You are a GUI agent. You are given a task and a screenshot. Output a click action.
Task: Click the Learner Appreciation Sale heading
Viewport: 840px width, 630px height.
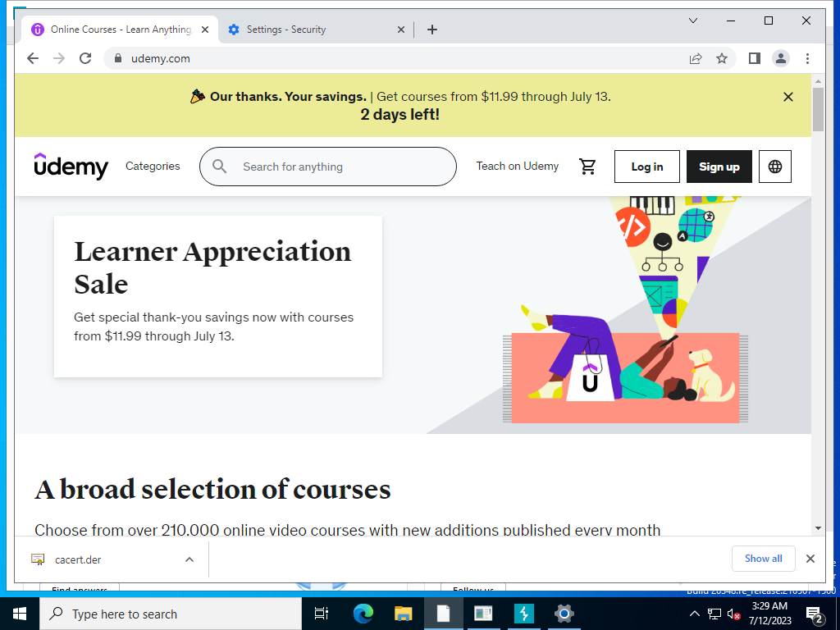(212, 267)
